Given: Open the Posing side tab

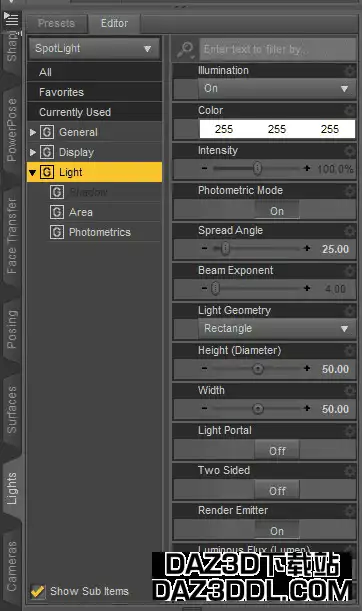Looking at the screenshot, I should click(x=12, y=330).
